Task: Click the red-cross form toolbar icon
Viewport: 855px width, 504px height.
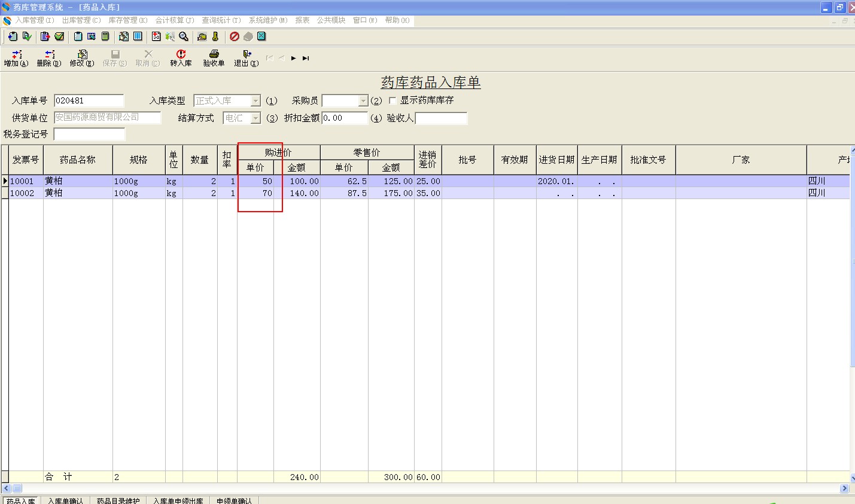Action: (x=156, y=36)
